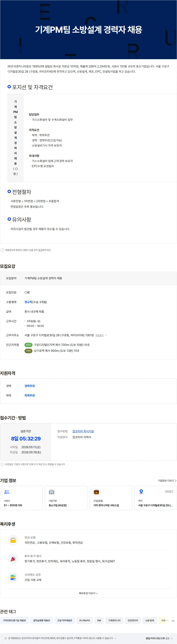Click the info icon beside 채용정보에 잘못된 내용

(x=2, y=250)
